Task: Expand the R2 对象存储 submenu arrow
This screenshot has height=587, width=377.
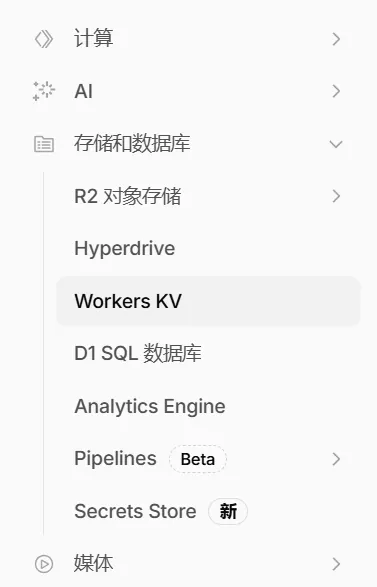Action: pos(336,196)
